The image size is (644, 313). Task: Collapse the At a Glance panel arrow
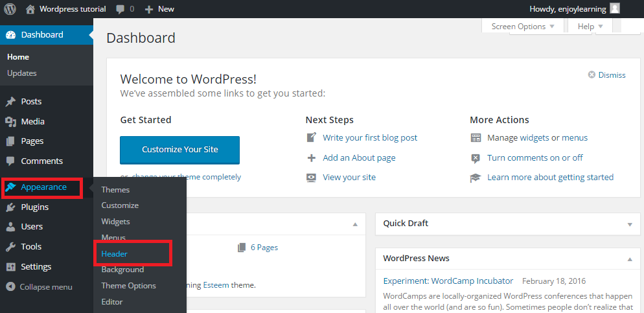point(355,224)
